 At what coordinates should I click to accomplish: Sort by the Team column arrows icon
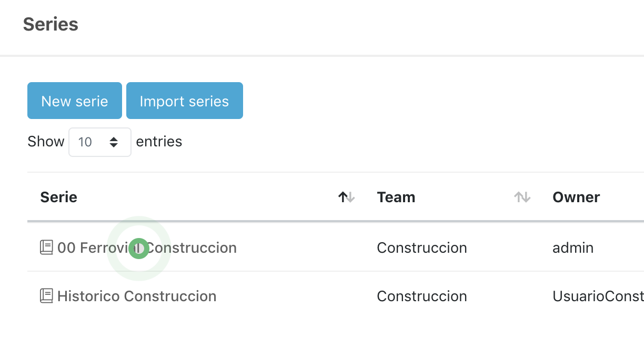click(522, 197)
